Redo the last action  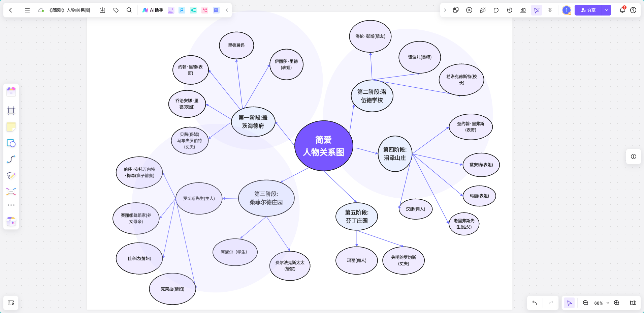[551, 303]
